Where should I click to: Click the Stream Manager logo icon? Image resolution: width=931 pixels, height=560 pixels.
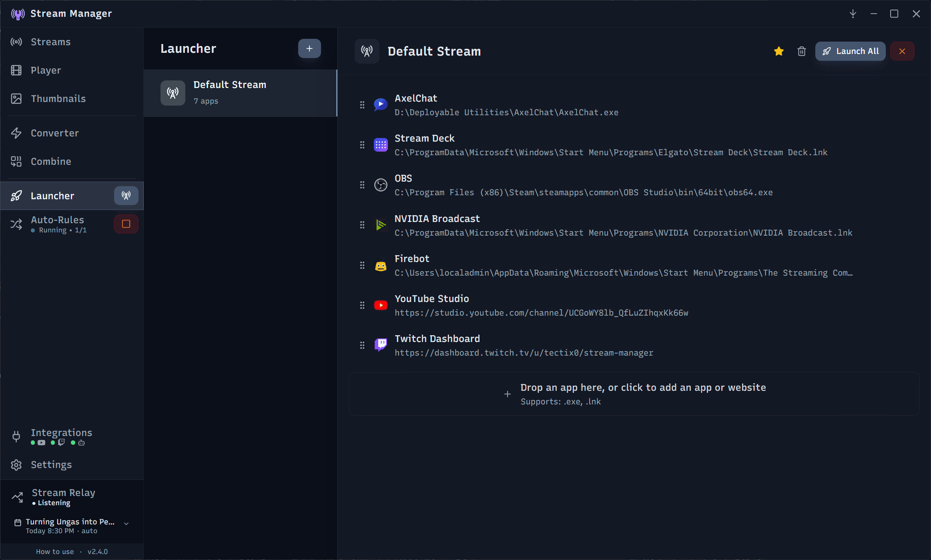point(18,14)
